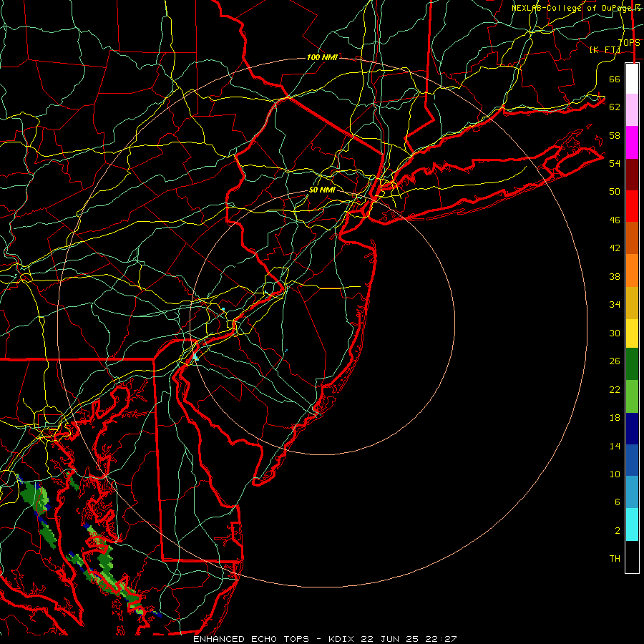Click the black TH legend swatch
This screenshot has width=644, height=644.
point(632,557)
